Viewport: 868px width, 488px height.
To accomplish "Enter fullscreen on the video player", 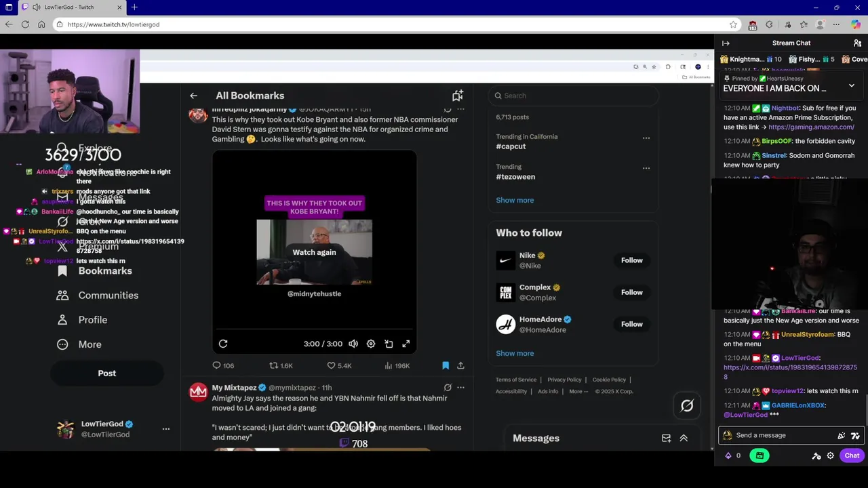I will 406,344.
